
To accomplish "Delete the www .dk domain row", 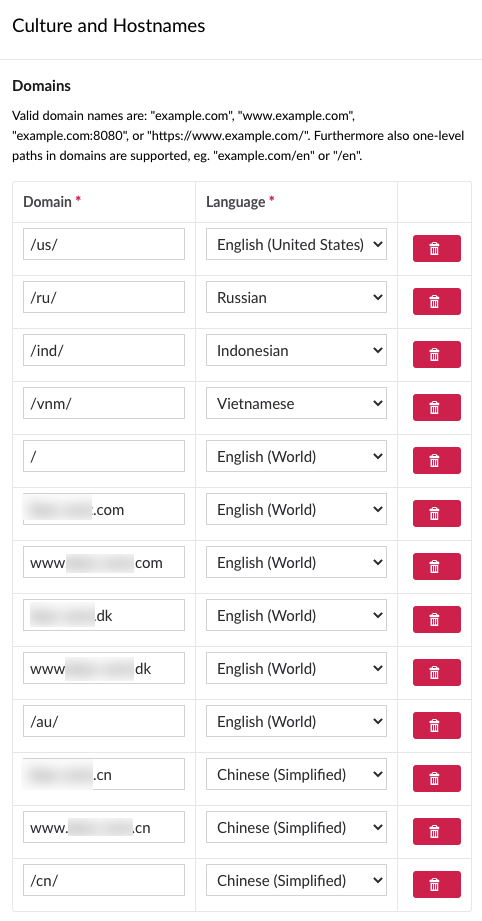I will pos(436,673).
